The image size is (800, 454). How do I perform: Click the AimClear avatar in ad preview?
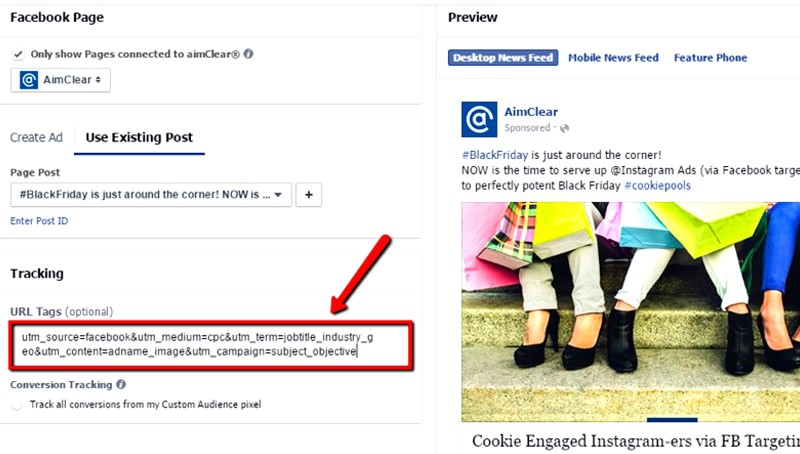[x=479, y=119]
